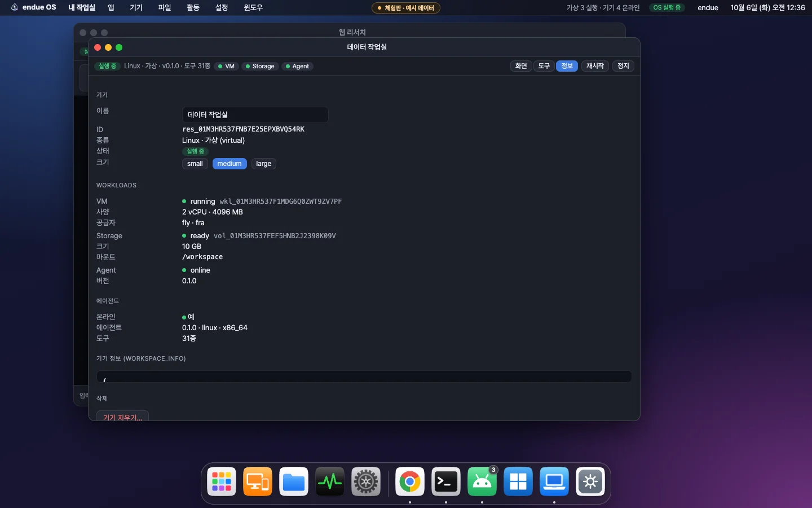This screenshot has height=508, width=812.
Task: Open the 활동 menu in menu bar
Action: (x=193, y=7)
